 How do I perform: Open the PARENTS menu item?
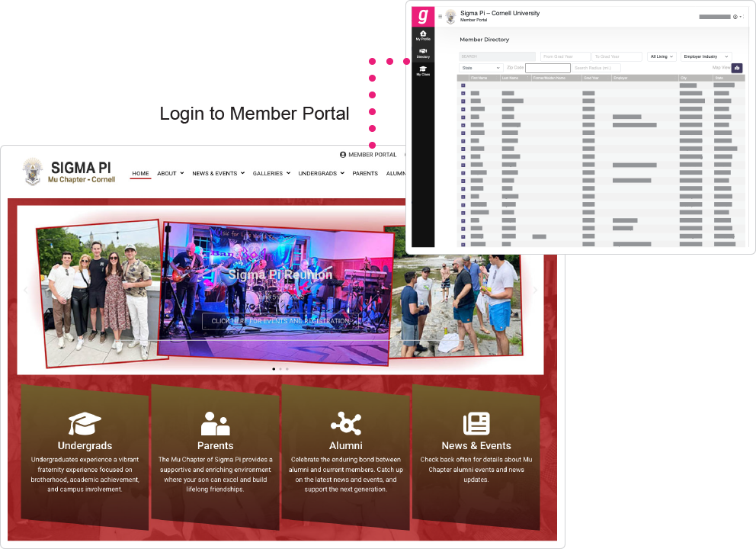[365, 174]
